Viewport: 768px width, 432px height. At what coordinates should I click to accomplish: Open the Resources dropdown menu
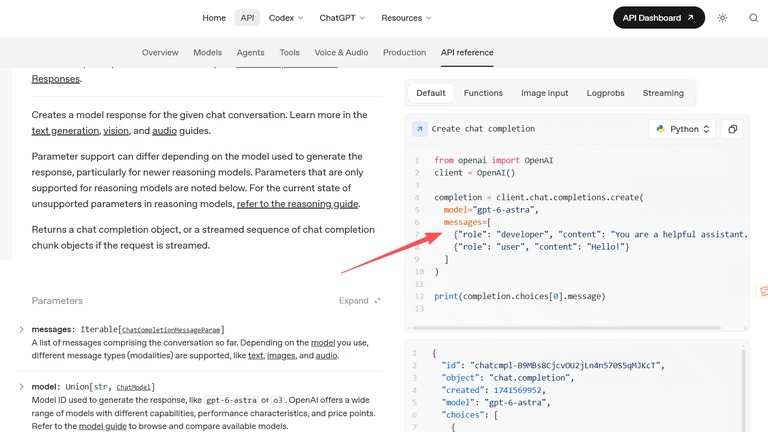(x=406, y=18)
